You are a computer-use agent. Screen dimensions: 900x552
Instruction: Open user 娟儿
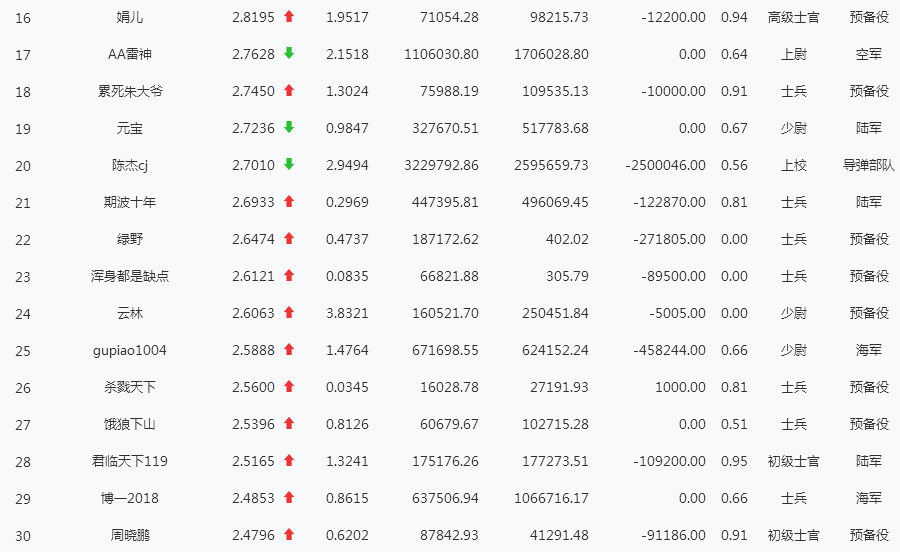pos(130,17)
